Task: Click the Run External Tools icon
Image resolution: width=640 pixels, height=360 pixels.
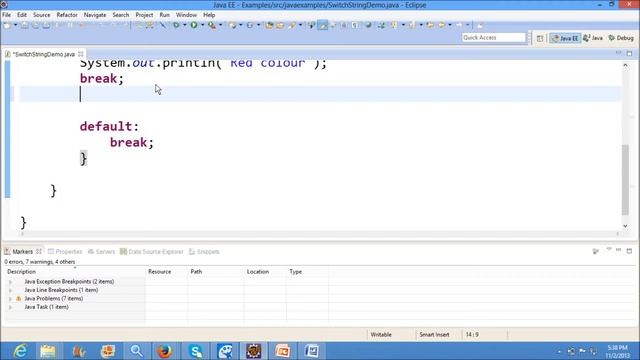Action: point(212,25)
